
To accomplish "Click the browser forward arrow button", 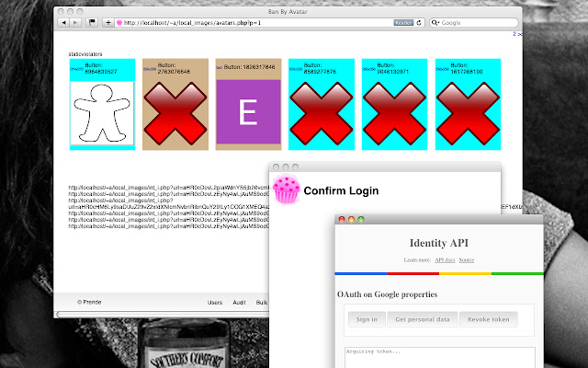I will (x=75, y=21).
